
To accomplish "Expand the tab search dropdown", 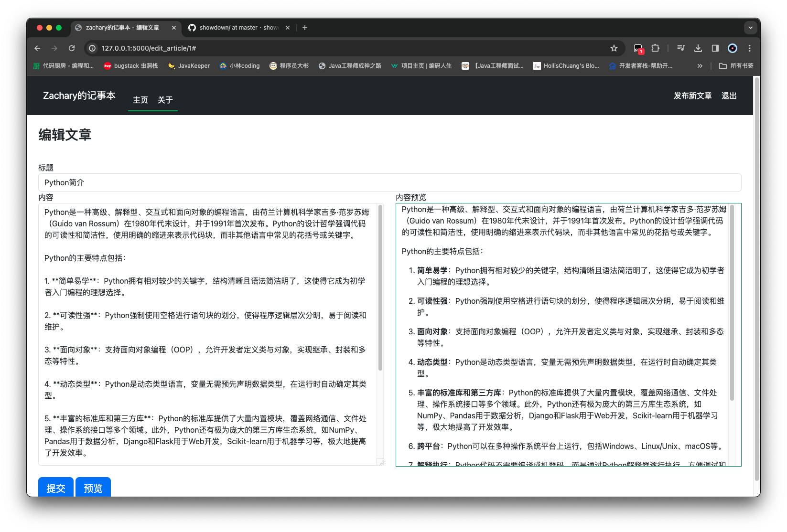I will [x=751, y=28].
